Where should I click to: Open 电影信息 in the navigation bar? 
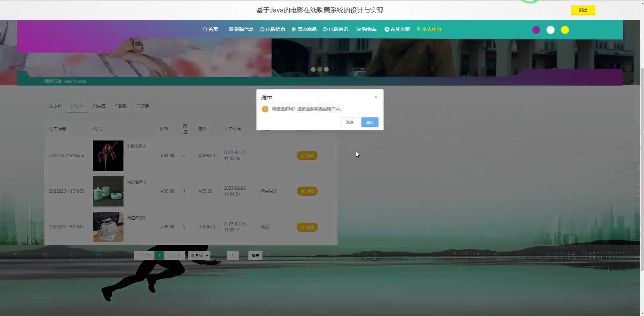(x=272, y=29)
